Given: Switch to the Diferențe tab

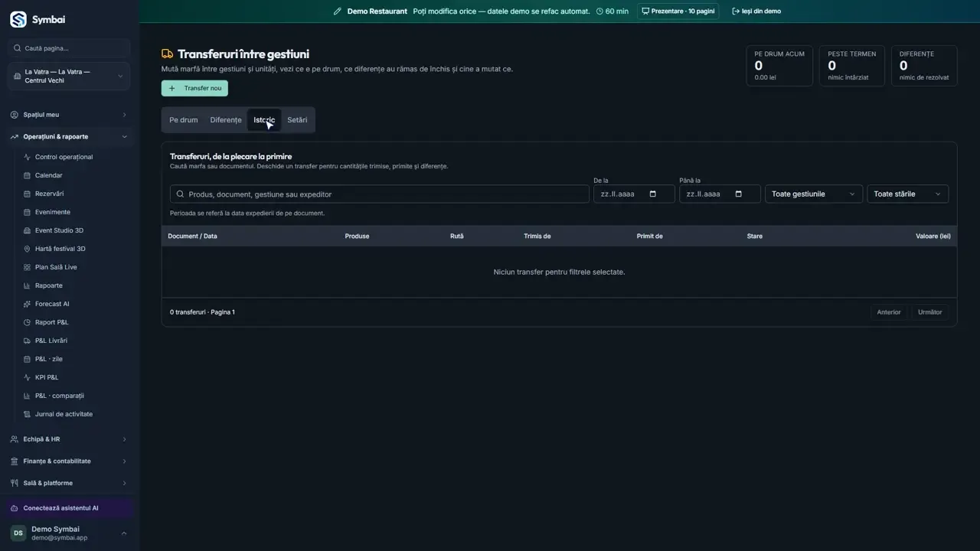Looking at the screenshot, I should [226, 120].
